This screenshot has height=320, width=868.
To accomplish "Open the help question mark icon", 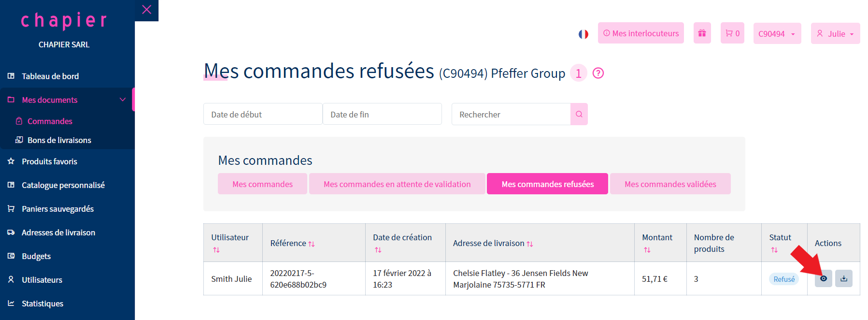I will [598, 73].
